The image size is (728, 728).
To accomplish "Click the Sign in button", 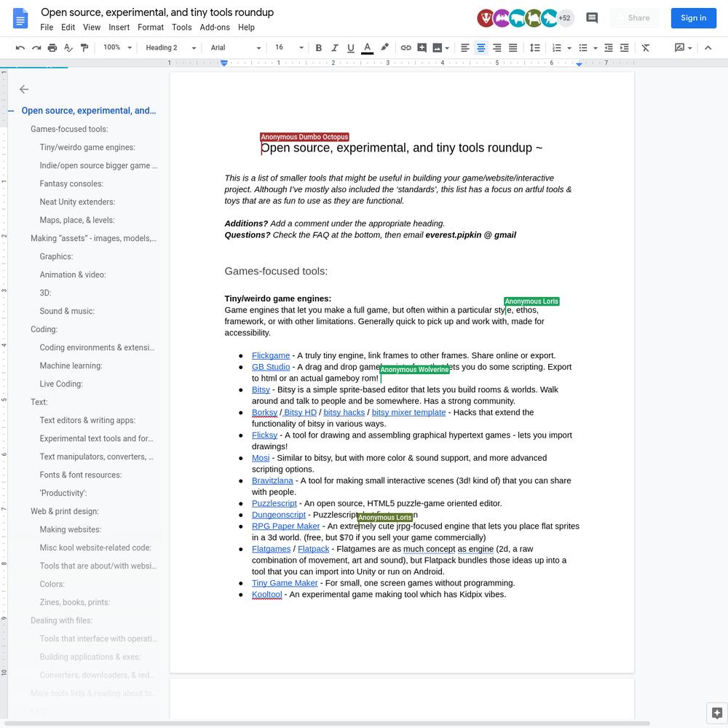I will tap(693, 18).
